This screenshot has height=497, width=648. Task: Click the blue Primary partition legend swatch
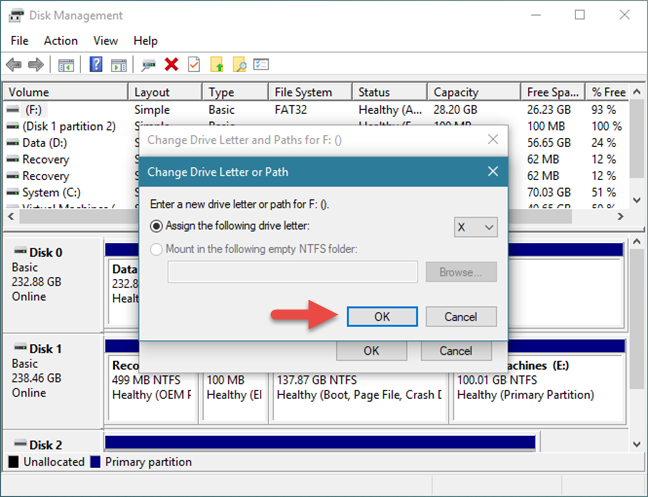click(95, 461)
